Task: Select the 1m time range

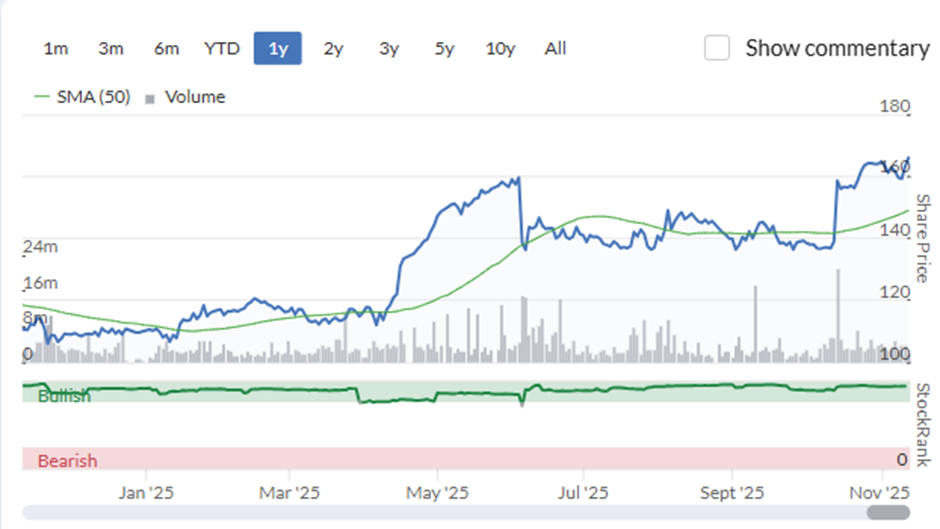Action: (56, 48)
